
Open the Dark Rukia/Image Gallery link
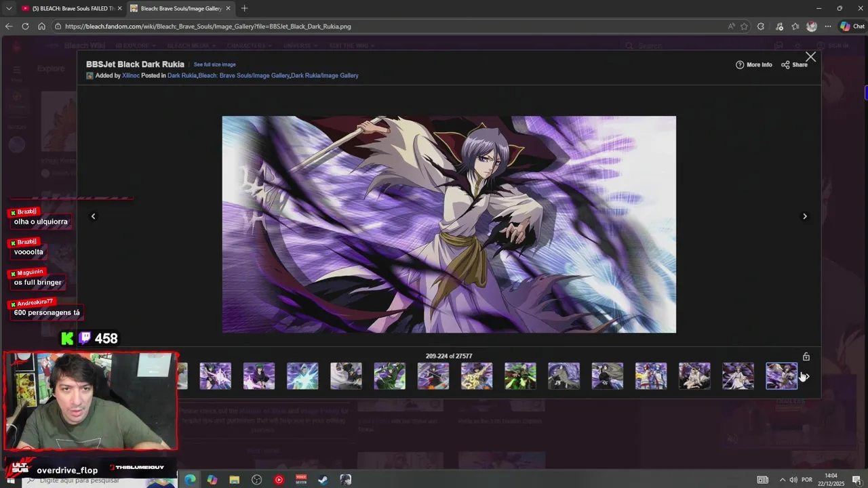[325, 75]
